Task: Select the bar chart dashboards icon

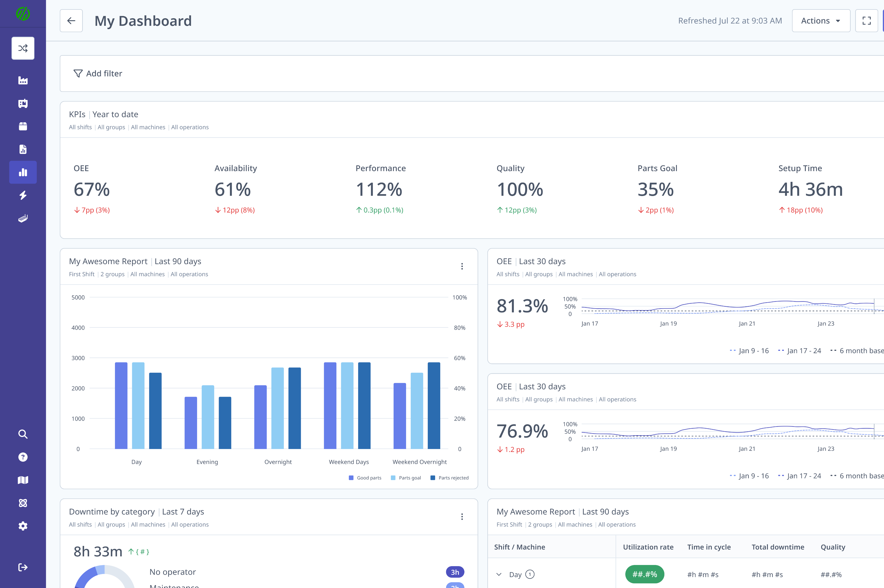Action: point(23,172)
